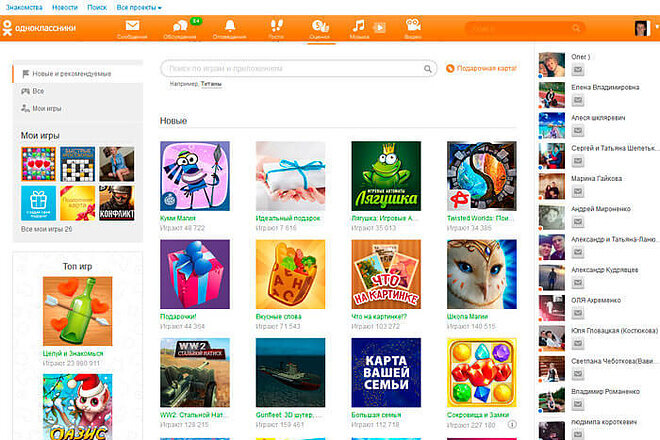Viewport: 660px width, 440px height.
Task: Open the Целуй и Знакомься game link
Action: pyautogui.click(x=73, y=353)
